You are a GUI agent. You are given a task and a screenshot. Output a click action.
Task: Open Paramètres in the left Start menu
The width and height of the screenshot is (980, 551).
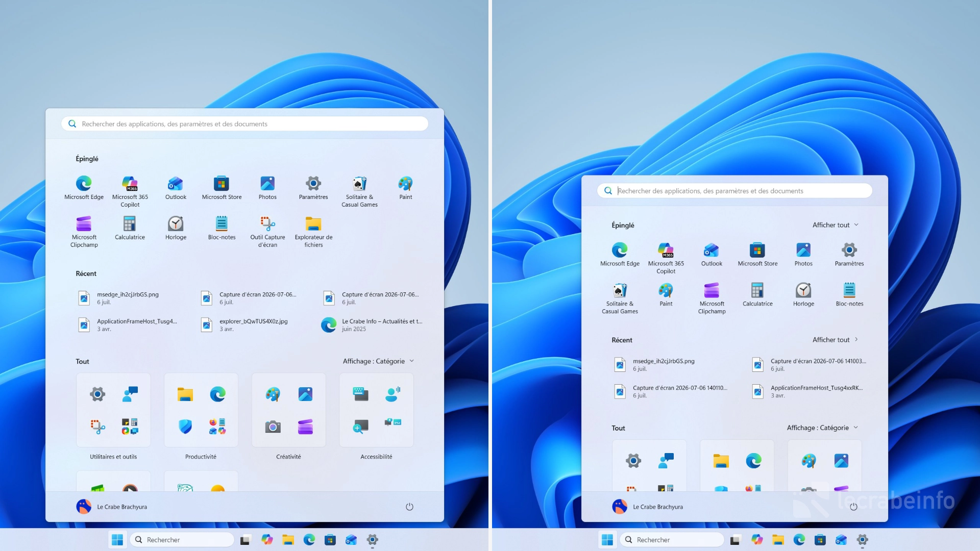pyautogui.click(x=313, y=188)
